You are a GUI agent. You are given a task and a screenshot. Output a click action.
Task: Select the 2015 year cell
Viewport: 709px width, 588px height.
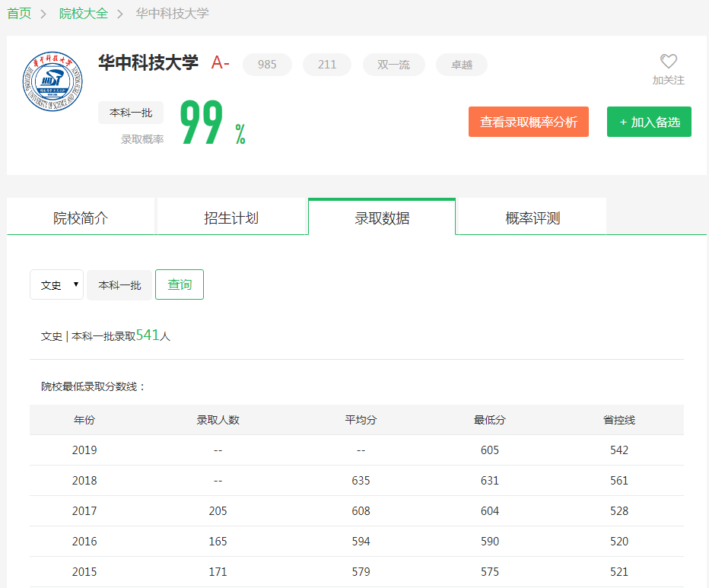pyautogui.click(x=84, y=572)
